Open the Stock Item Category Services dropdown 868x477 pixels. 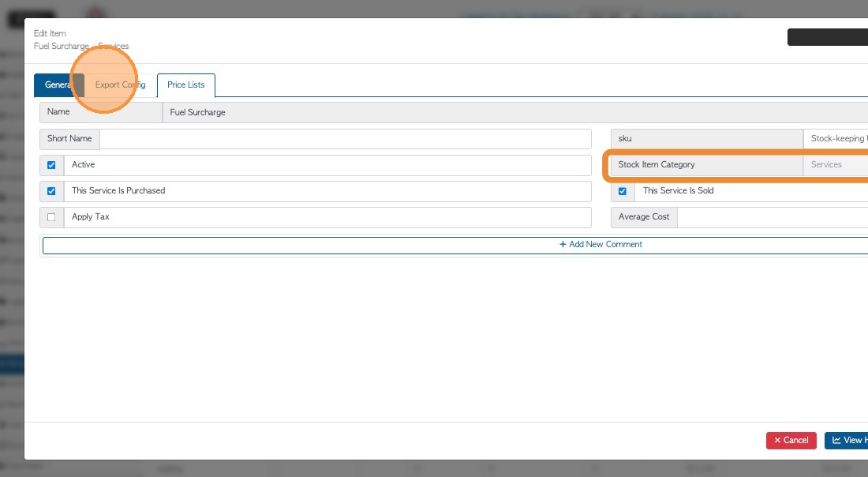(836, 165)
